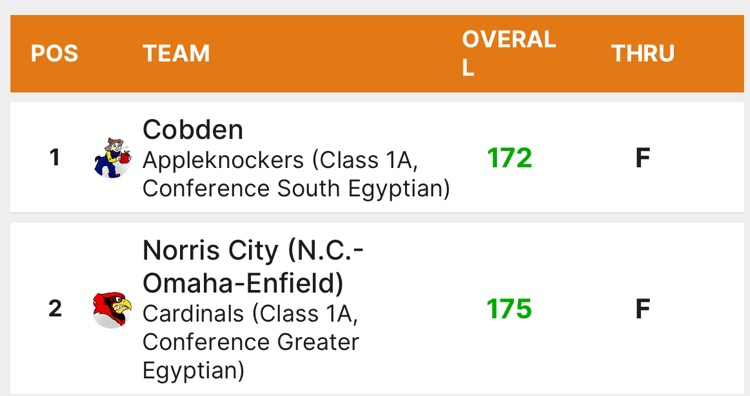
Task: Sort by the THRU column header
Action: coord(643,53)
